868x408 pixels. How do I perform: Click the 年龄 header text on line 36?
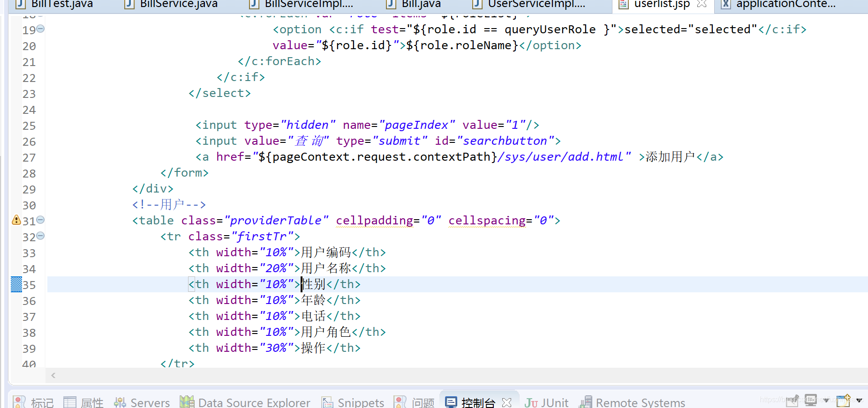[x=313, y=300]
